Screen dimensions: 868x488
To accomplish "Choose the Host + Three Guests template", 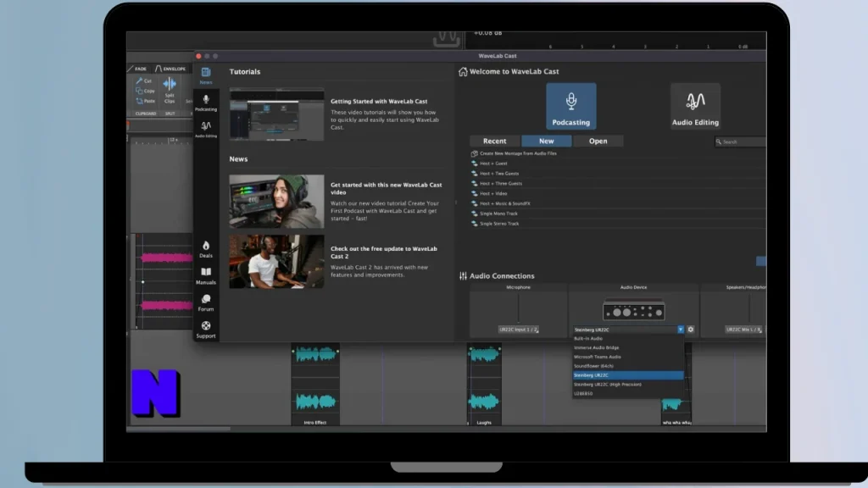I will coord(501,183).
